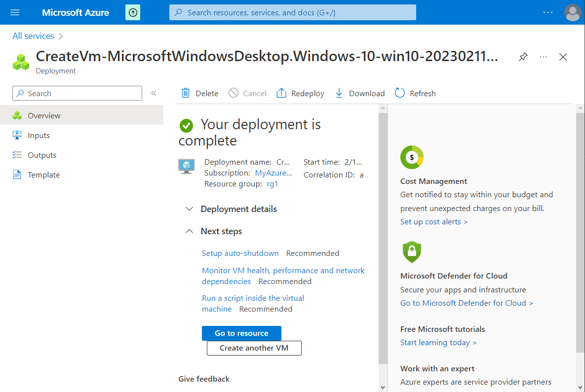Click the left menu Search box
Viewport: 585px width, 392px height.
coord(77,93)
